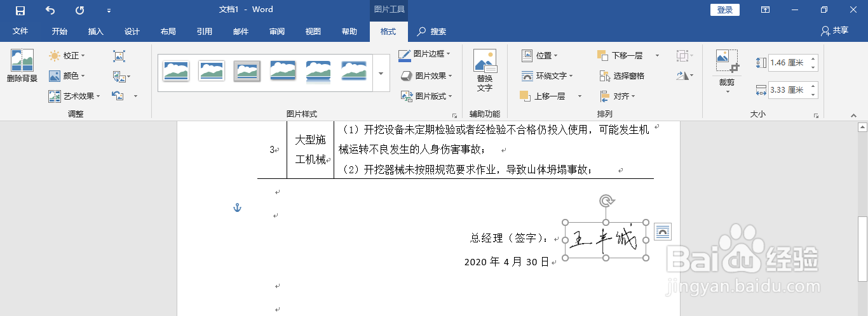Viewport: 868px width, 316px height.
Task: Switch to Review (审阅) tab
Action: point(277,31)
